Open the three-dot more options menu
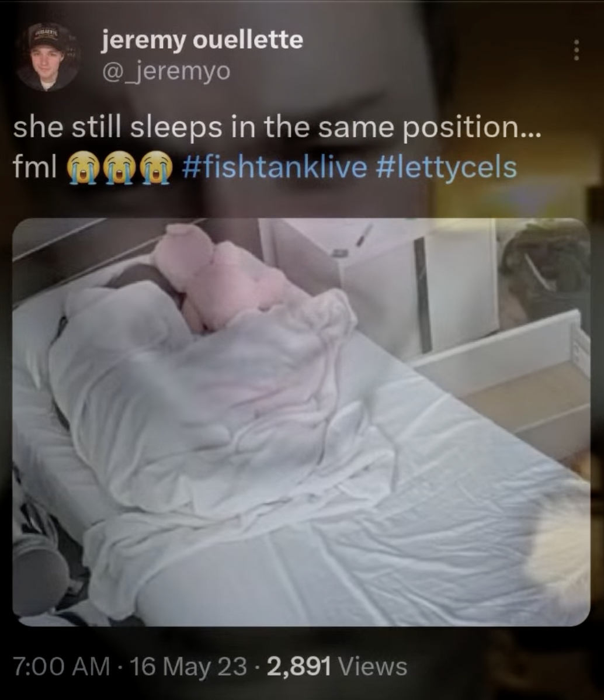Image resolution: width=604 pixels, height=700 pixels. coord(577,50)
